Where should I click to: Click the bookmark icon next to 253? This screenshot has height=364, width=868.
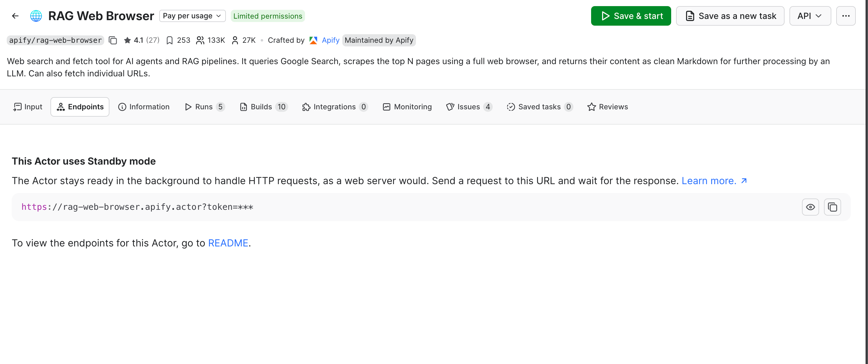(170, 40)
